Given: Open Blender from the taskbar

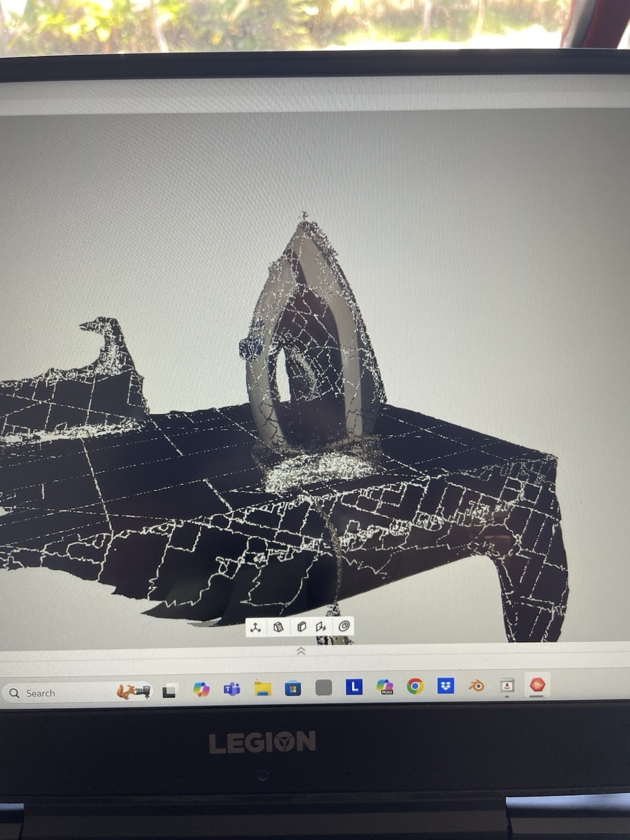Looking at the screenshot, I should point(477,685).
